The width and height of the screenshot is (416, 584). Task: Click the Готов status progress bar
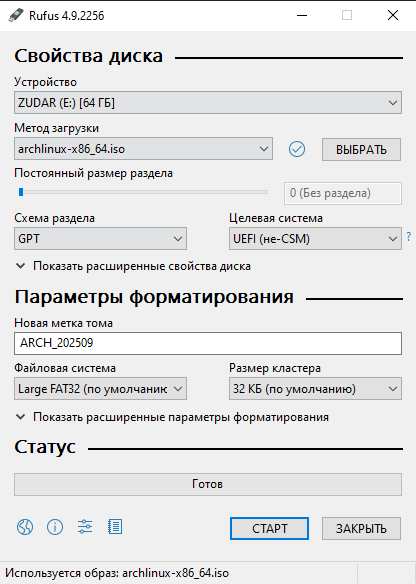coord(208,484)
